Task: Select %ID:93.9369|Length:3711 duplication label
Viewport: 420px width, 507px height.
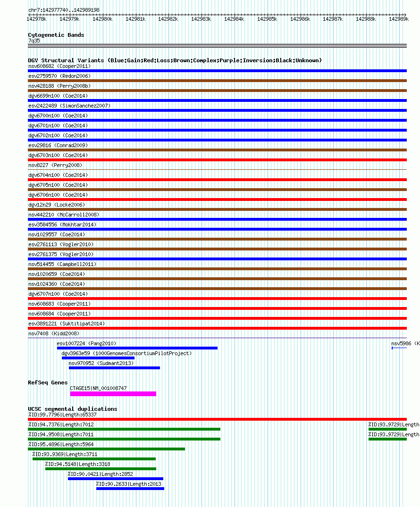Action: (65, 454)
